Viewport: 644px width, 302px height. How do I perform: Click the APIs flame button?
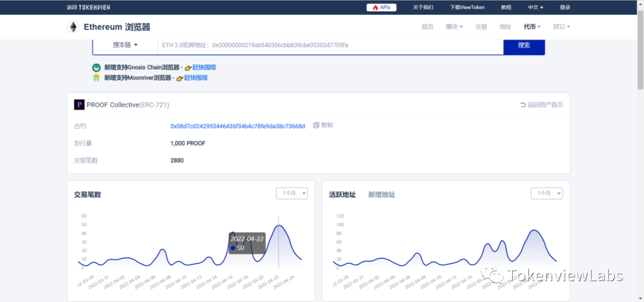(381, 7)
